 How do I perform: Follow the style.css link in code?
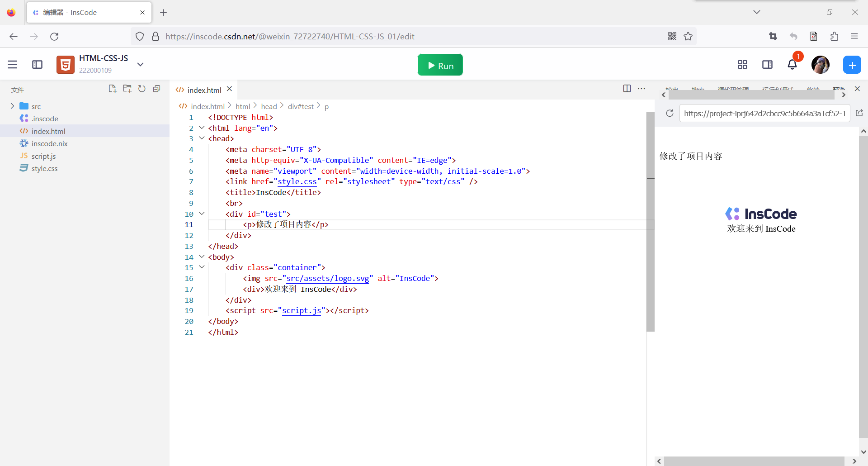[297, 181]
